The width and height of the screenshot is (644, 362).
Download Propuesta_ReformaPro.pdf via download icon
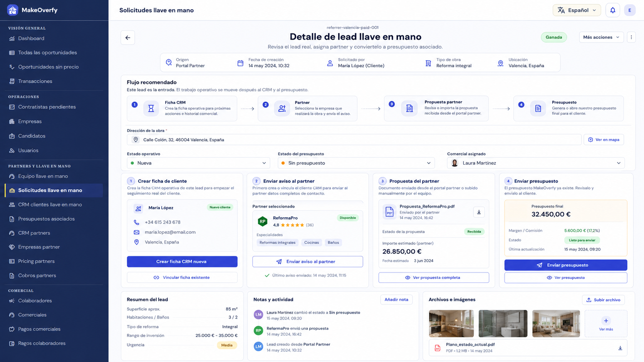point(479,212)
